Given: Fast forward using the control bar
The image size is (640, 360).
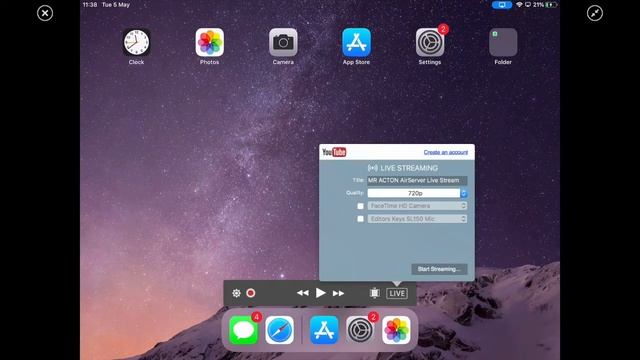Looking at the screenshot, I should coord(338,293).
